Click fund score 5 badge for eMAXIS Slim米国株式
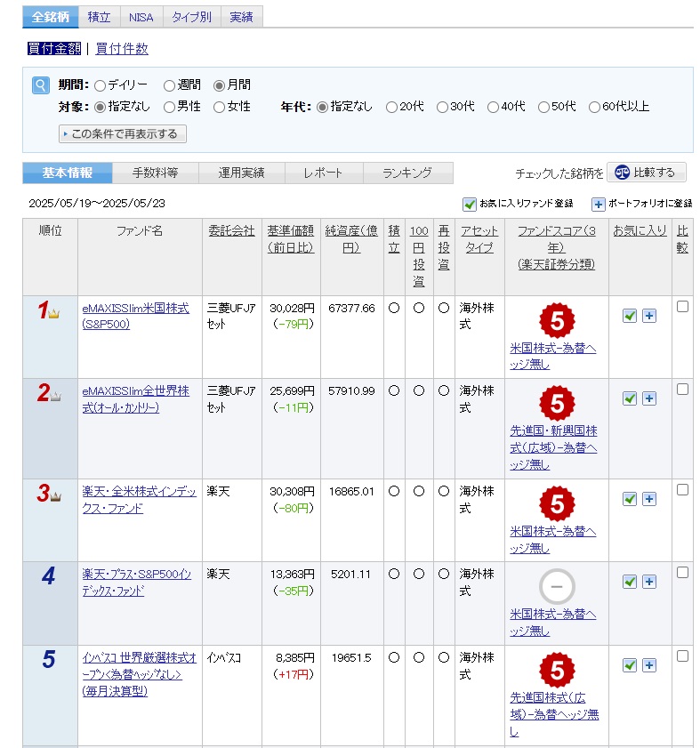The height and width of the screenshot is (748, 700). coord(557,320)
